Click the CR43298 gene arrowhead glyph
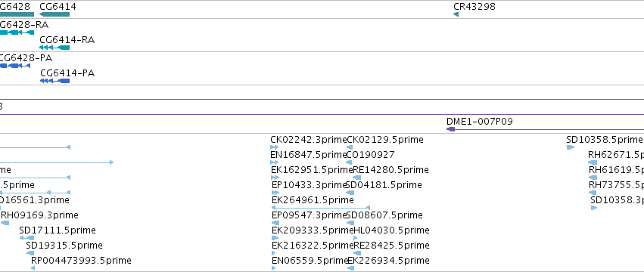 pos(456,15)
